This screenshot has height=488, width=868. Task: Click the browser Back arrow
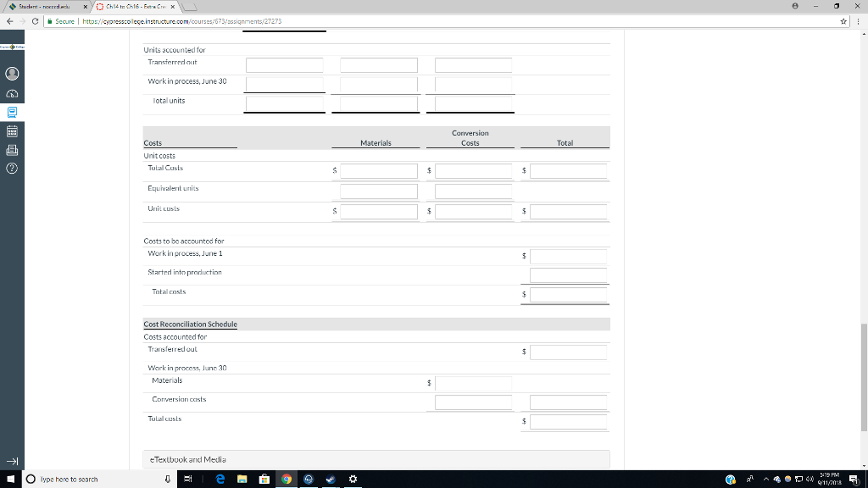(9, 21)
